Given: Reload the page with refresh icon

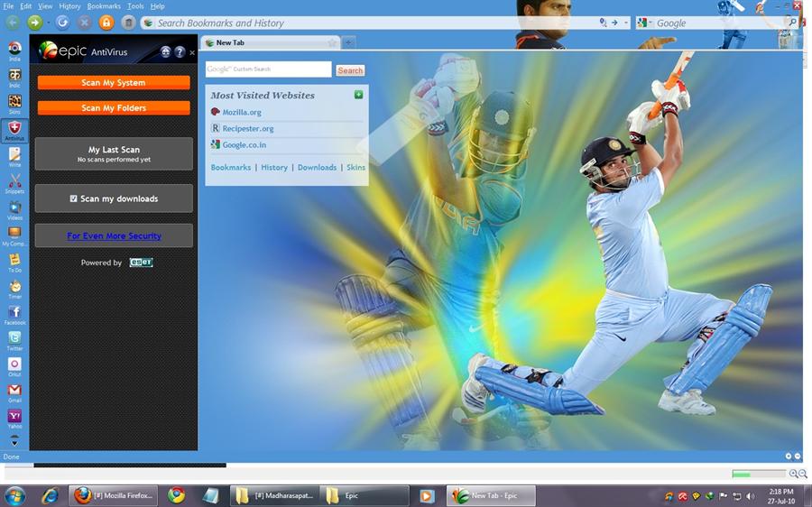Looking at the screenshot, I should (x=62, y=23).
